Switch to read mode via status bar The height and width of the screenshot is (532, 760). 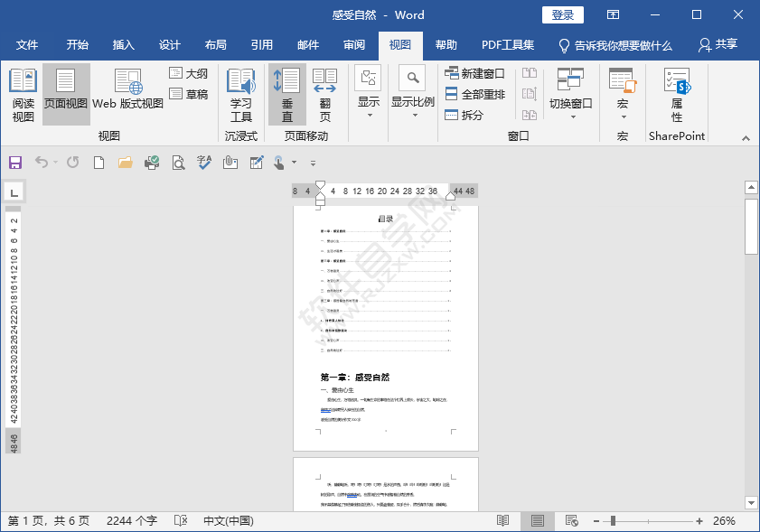(503, 521)
